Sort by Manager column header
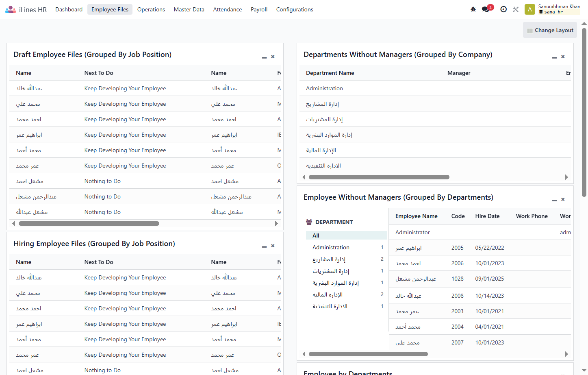This screenshot has width=588, height=375. 459,73
